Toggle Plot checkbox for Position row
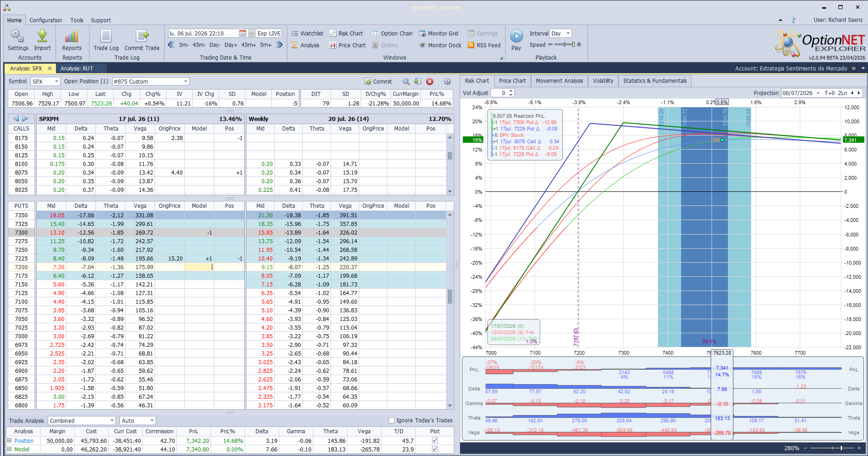Viewport: 868px width, 456px height. pyautogui.click(x=435, y=441)
